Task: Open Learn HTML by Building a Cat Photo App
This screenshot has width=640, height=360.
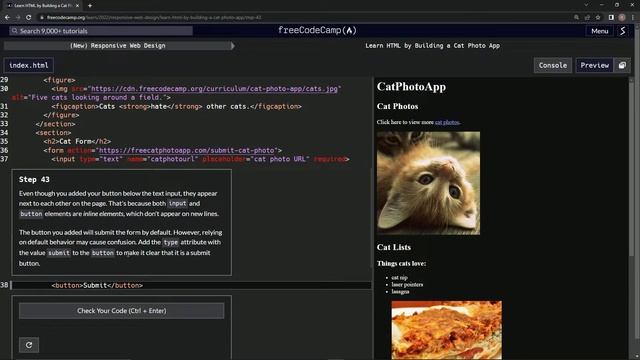Action: coord(432,46)
